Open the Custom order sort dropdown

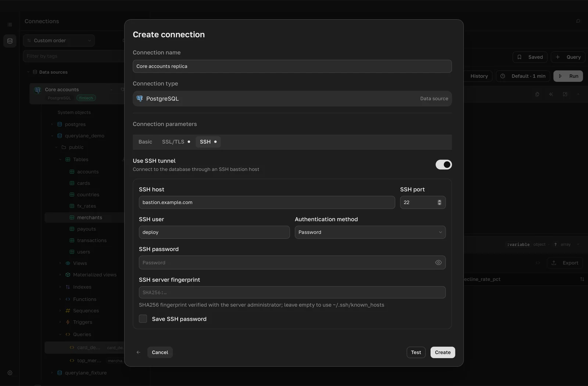[x=59, y=40]
